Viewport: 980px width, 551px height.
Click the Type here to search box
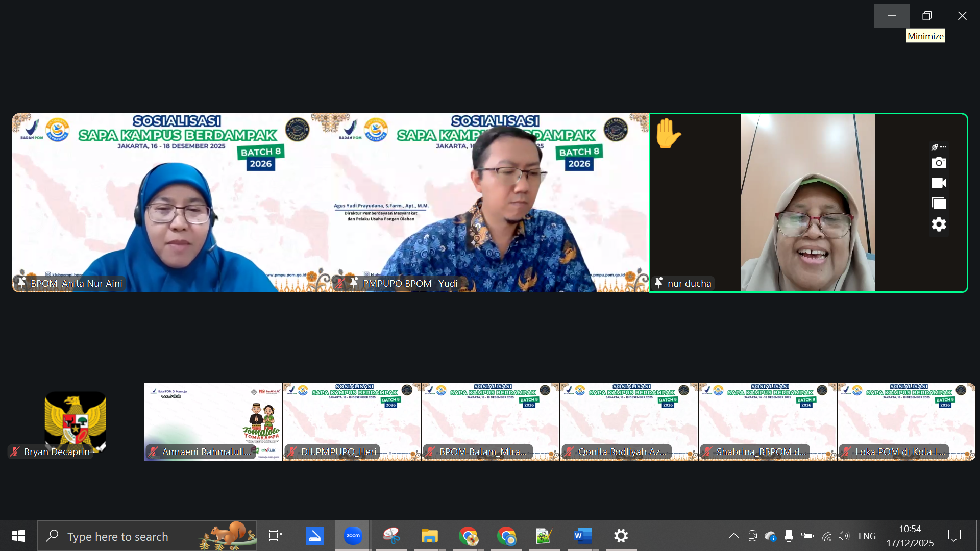(117, 536)
